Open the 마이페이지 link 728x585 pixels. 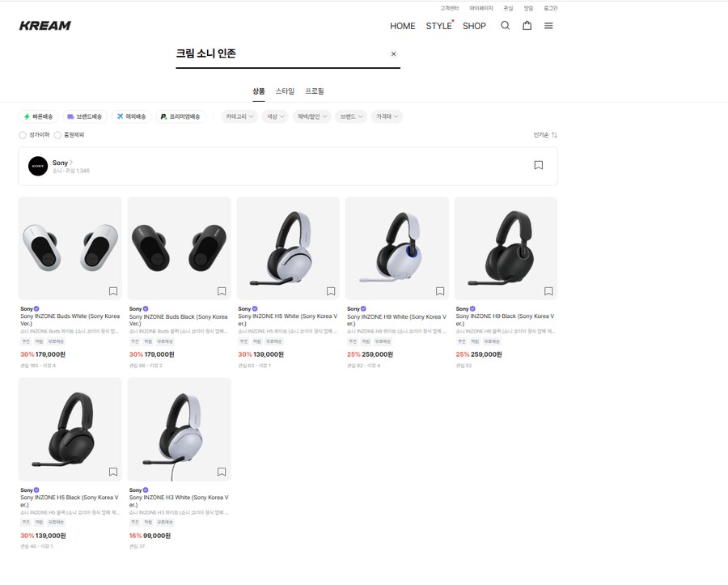tap(481, 8)
